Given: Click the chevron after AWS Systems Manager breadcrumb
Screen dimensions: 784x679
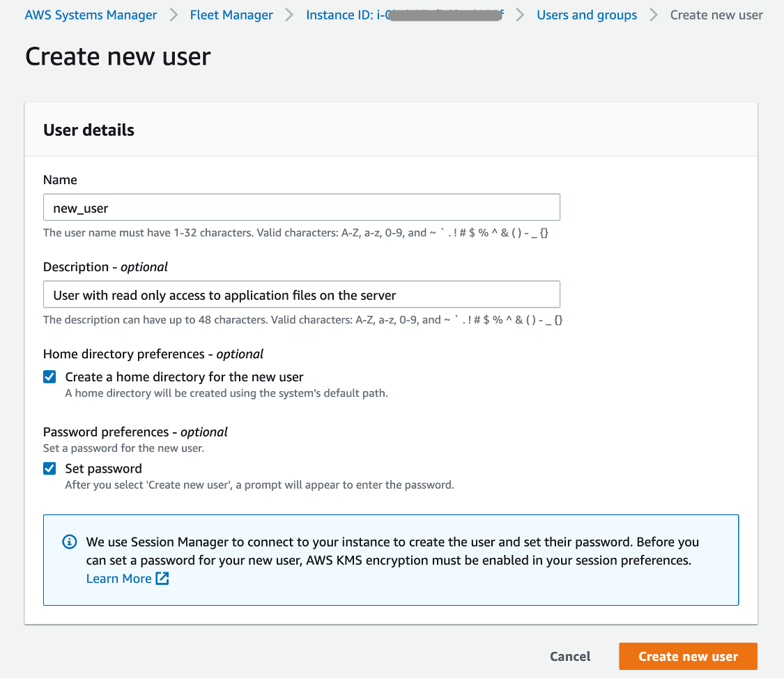Looking at the screenshot, I should pos(173,15).
